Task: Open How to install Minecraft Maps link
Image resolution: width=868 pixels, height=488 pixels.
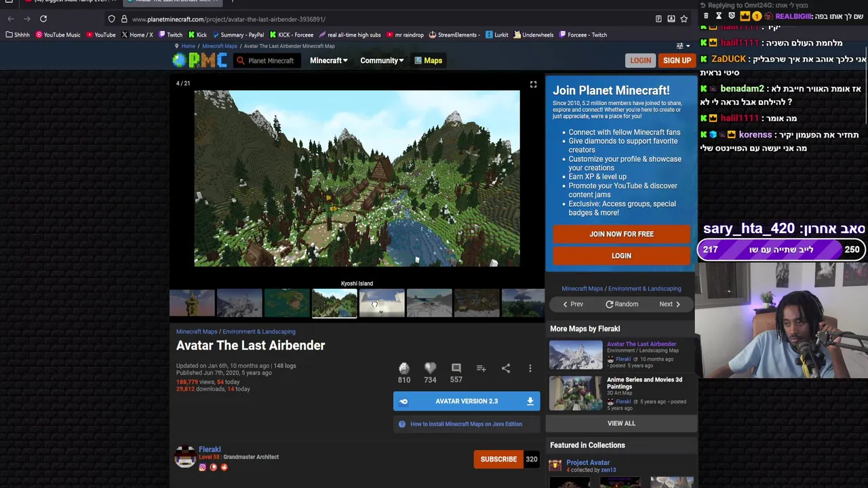Action: [x=466, y=424]
